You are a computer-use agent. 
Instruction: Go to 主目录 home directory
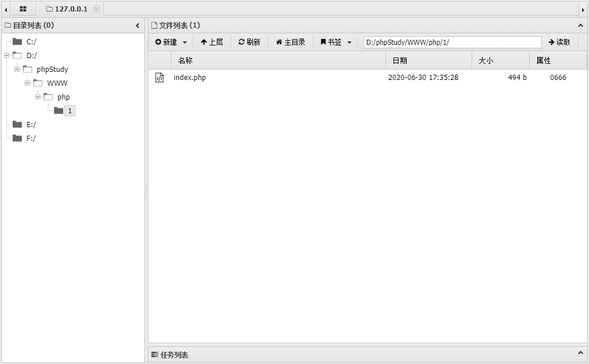290,42
